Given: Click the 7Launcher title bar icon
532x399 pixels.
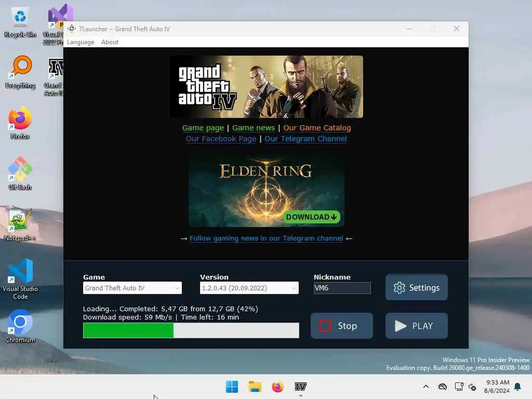Looking at the screenshot, I should 72,29.
